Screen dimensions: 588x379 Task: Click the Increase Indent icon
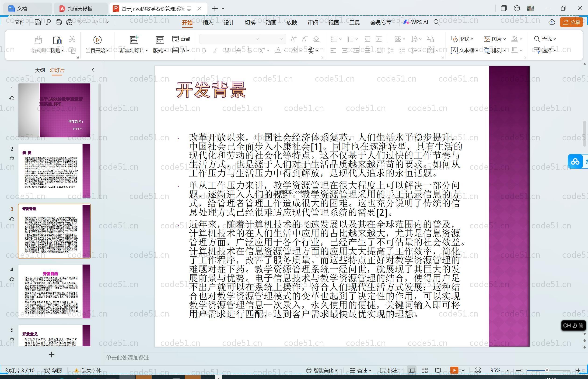click(x=379, y=39)
